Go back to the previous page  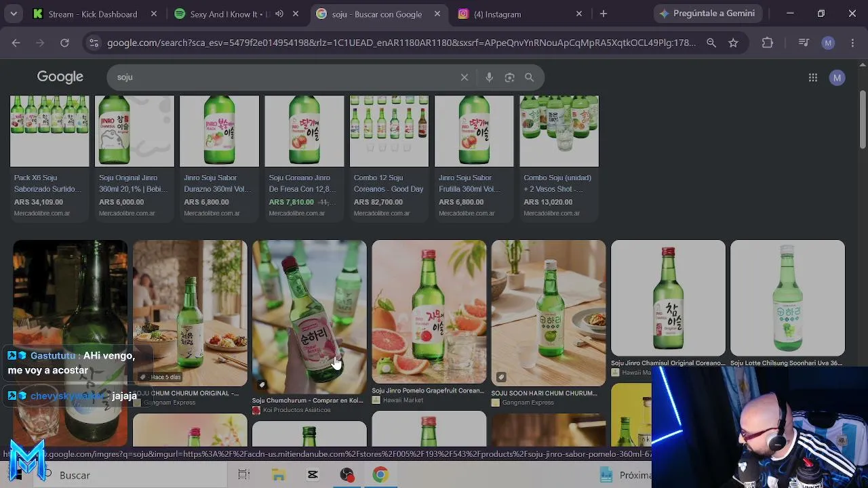pos(16,43)
